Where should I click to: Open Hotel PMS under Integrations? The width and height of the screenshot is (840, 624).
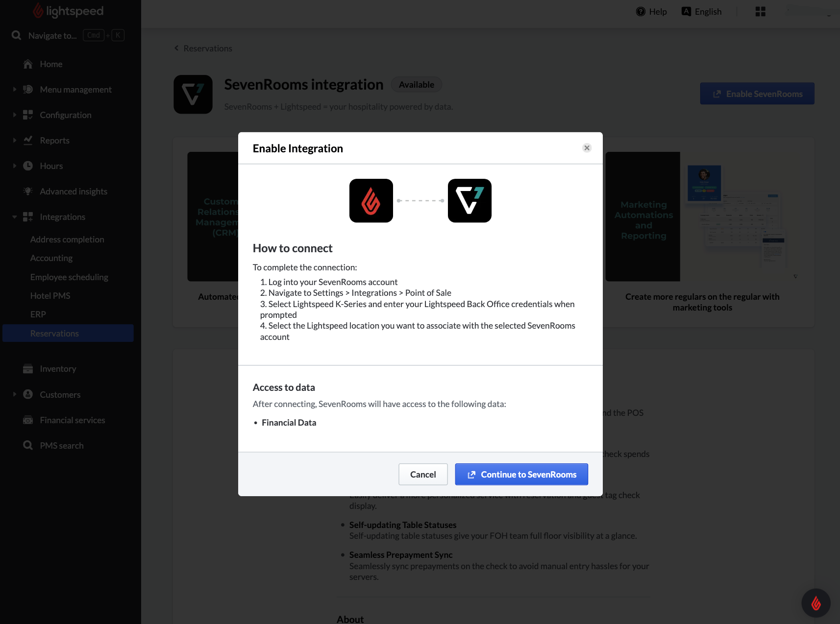[x=50, y=295]
